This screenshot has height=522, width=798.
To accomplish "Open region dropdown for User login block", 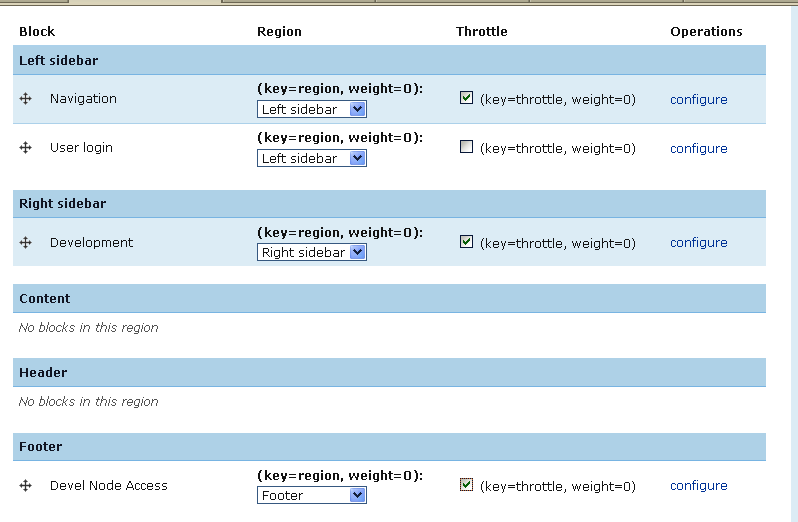I will 311,158.
